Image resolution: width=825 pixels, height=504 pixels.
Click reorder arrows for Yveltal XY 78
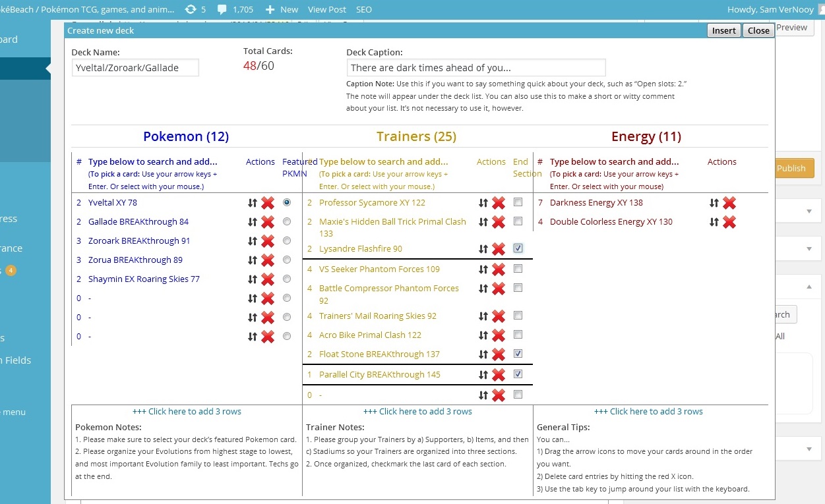point(252,203)
